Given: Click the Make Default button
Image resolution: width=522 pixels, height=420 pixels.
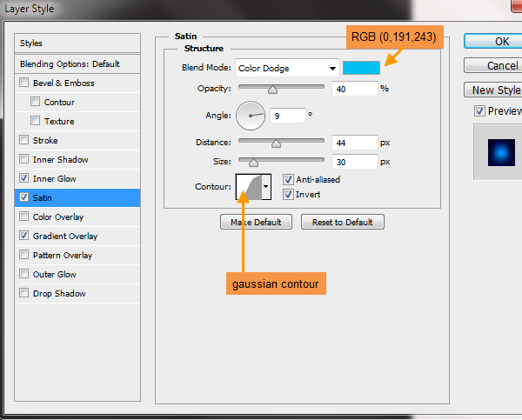Looking at the screenshot, I should [x=256, y=222].
